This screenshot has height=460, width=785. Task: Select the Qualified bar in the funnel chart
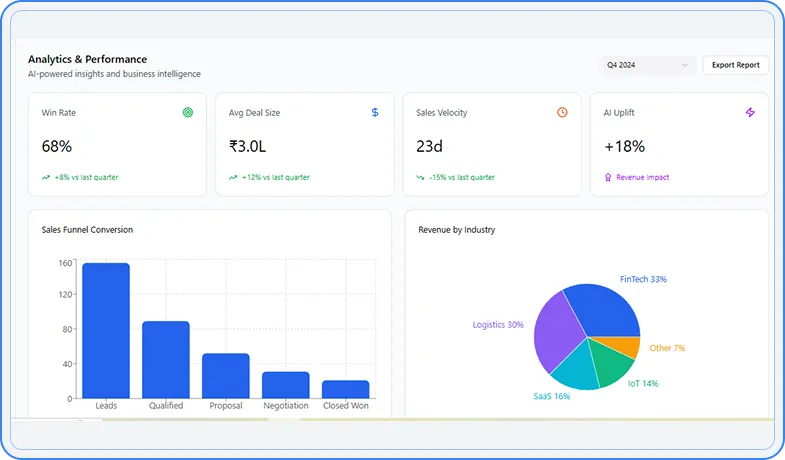166,359
